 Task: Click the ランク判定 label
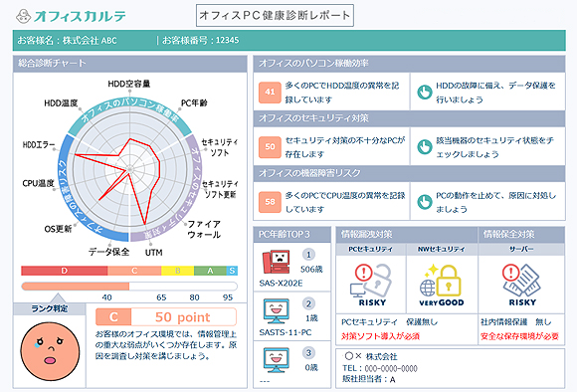[x=50, y=308]
